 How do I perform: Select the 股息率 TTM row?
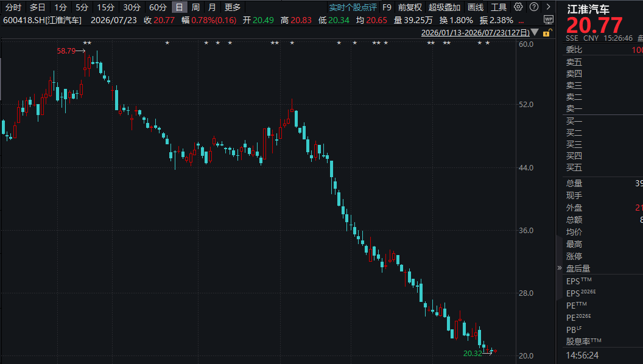[x=602, y=341]
